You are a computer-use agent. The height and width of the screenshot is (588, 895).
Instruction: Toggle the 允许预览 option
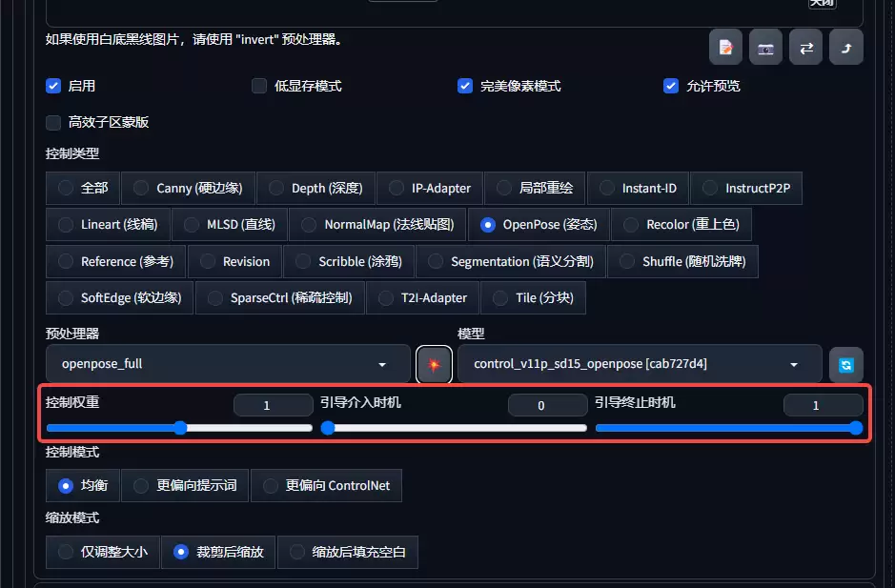point(671,86)
